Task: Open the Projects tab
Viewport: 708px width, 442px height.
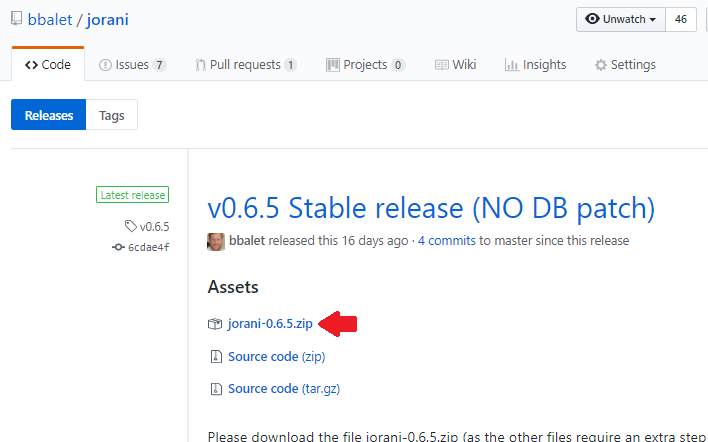Action: (365, 65)
